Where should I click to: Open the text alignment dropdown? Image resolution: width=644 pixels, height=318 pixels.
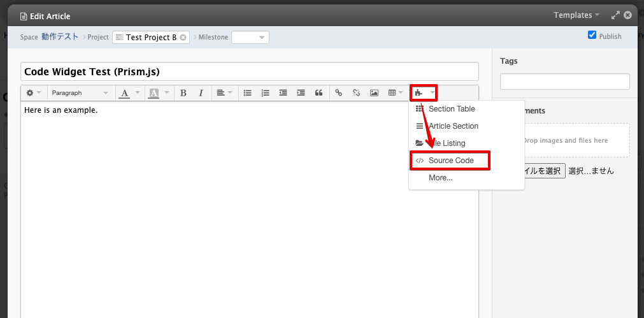pos(224,93)
